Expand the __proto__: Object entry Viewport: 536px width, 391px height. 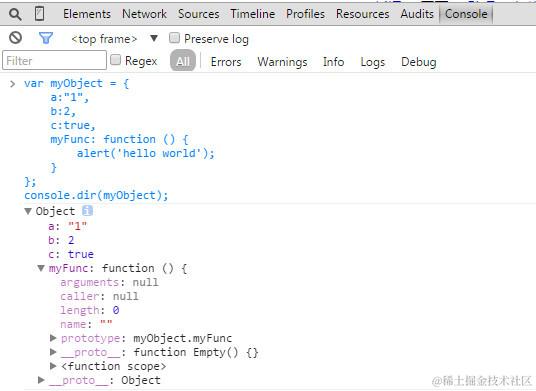click(41, 380)
